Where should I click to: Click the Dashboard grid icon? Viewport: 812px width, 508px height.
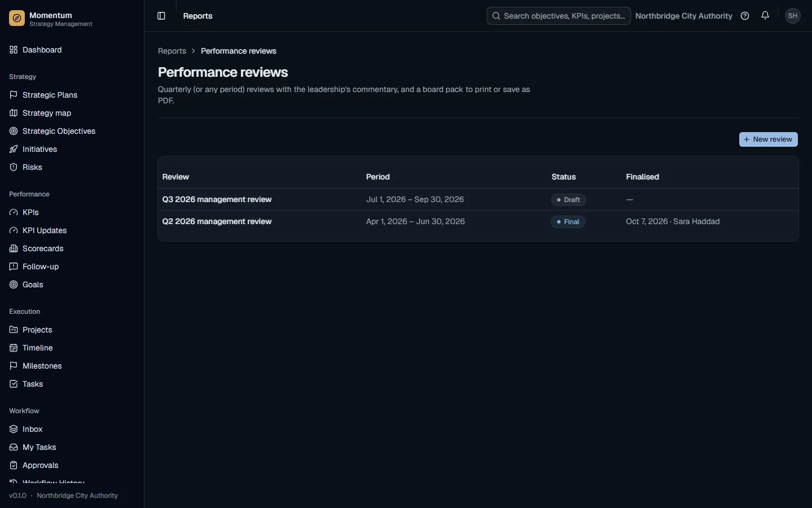tap(14, 50)
